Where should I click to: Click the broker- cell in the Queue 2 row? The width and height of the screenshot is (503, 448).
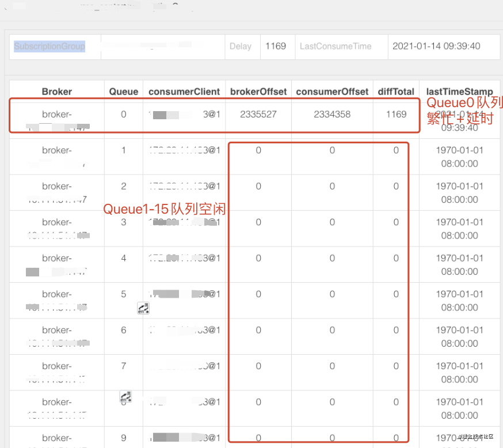(57, 192)
